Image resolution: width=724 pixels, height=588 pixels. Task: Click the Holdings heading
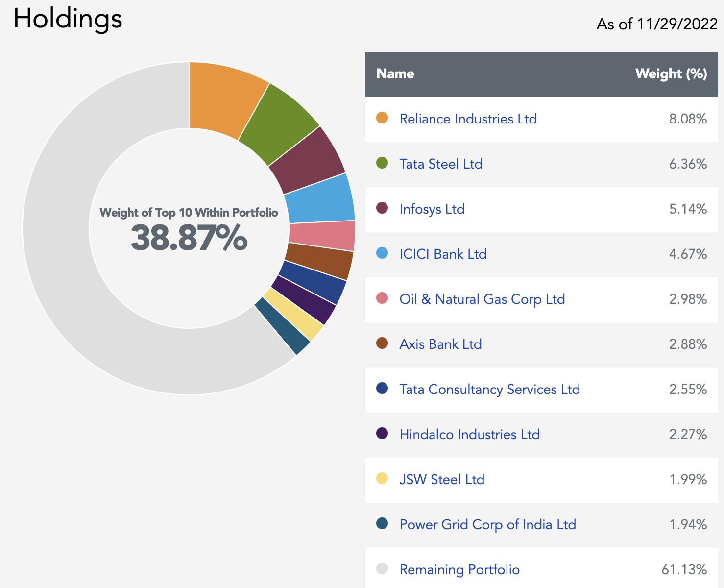[68, 20]
